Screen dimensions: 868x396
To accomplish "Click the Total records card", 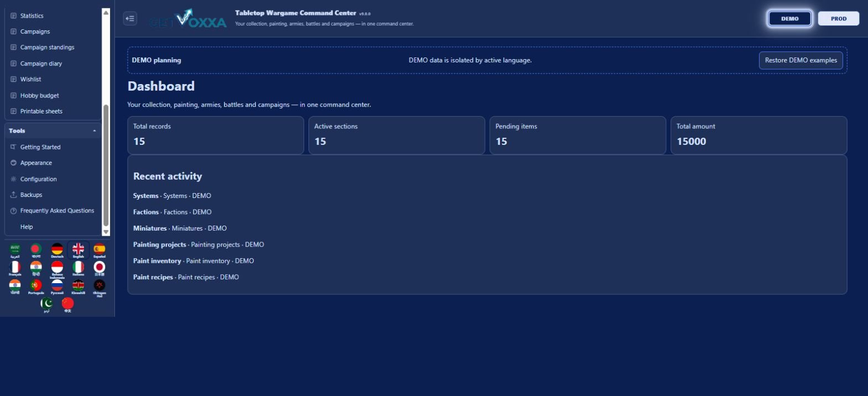I will [216, 135].
